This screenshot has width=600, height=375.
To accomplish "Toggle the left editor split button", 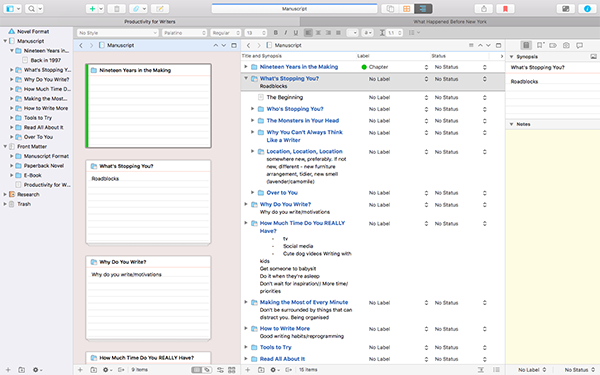I will click(234, 45).
